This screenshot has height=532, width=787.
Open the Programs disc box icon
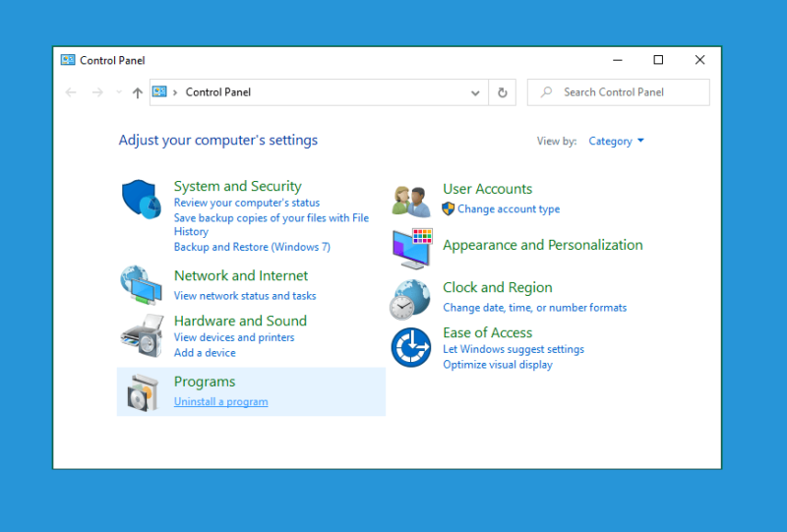click(143, 393)
